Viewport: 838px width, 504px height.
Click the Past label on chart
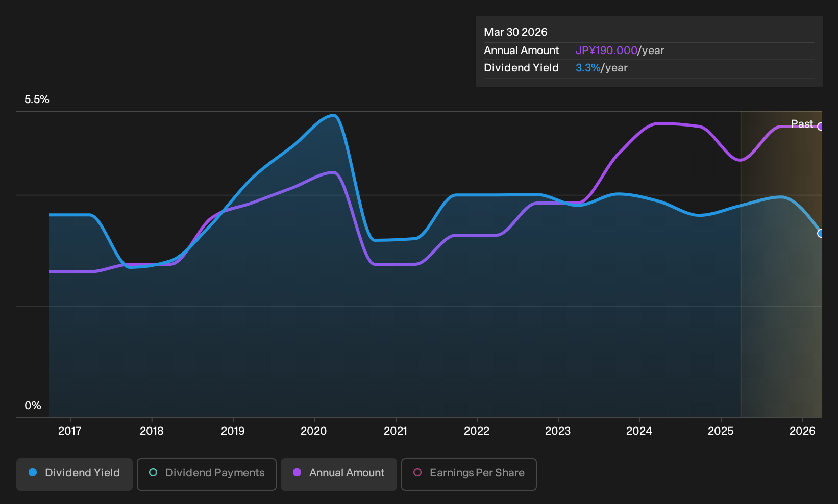tap(802, 124)
